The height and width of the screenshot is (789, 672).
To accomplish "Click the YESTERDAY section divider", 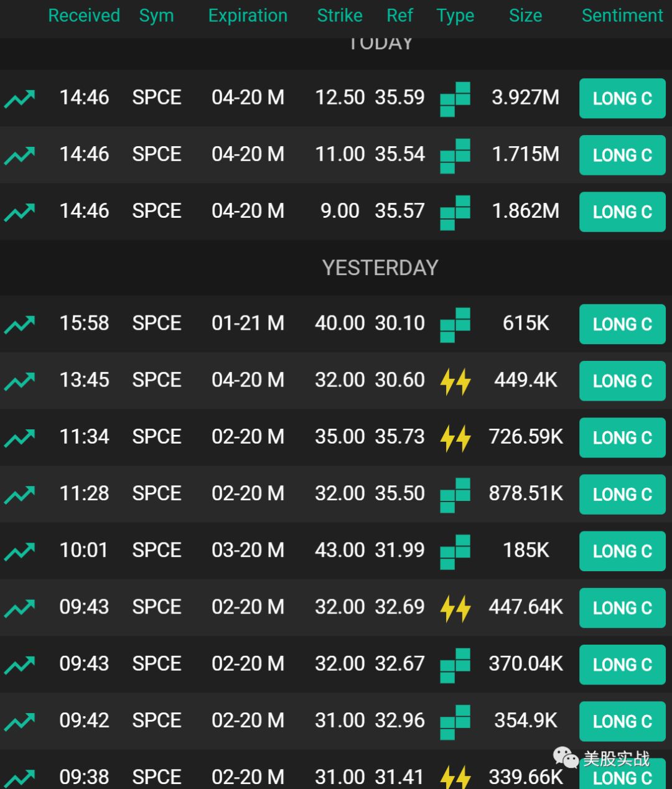I will [380, 268].
